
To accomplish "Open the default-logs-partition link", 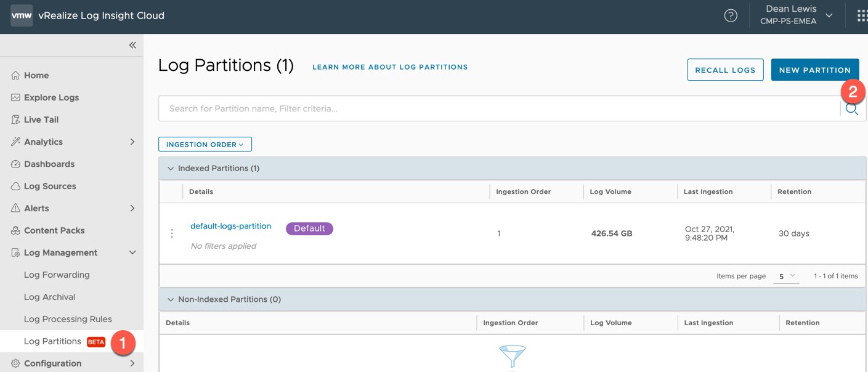I will pyautogui.click(x=231, y=226).
